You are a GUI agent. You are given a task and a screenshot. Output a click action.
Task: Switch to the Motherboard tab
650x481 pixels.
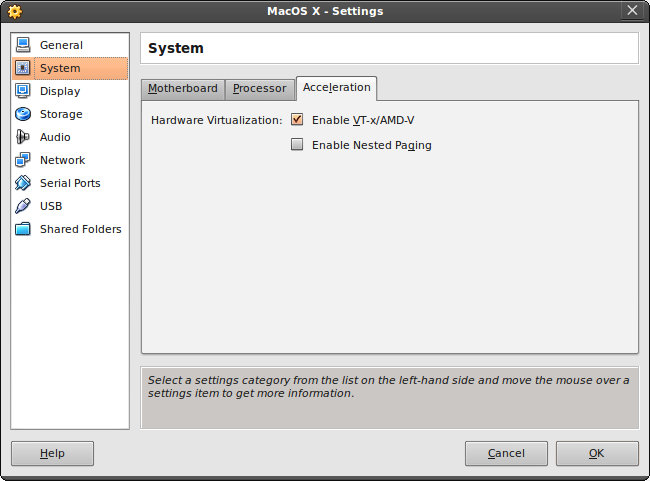pos(183,89)
